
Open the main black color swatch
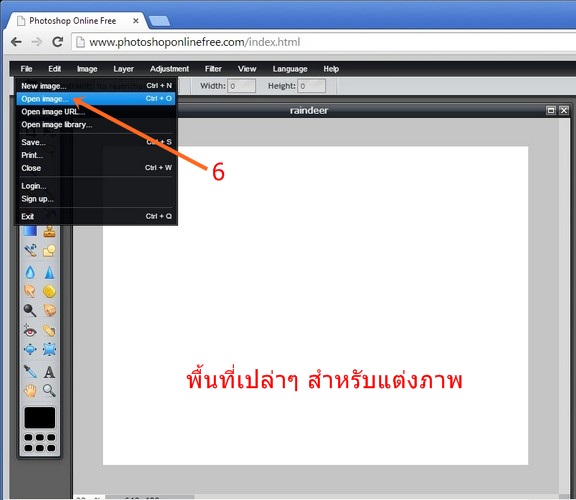[x=40, y=418]
